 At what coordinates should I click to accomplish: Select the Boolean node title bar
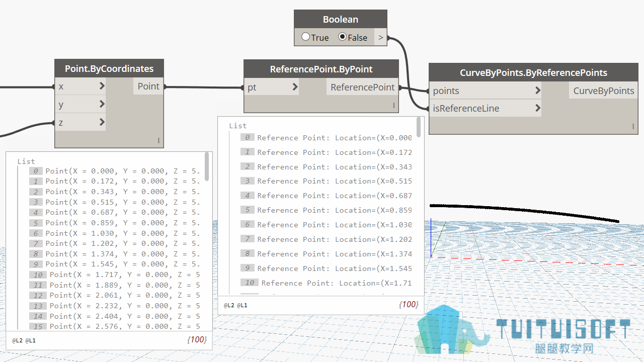pos(341,19)
